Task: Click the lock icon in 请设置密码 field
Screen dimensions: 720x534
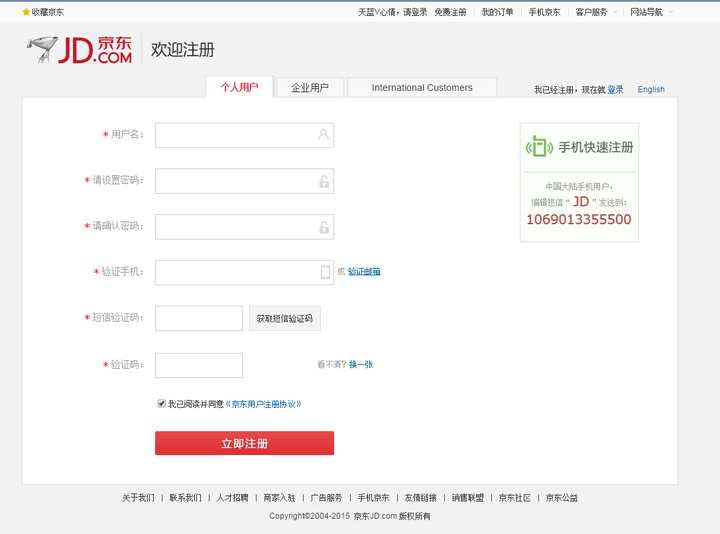Action: pos(324,181)
